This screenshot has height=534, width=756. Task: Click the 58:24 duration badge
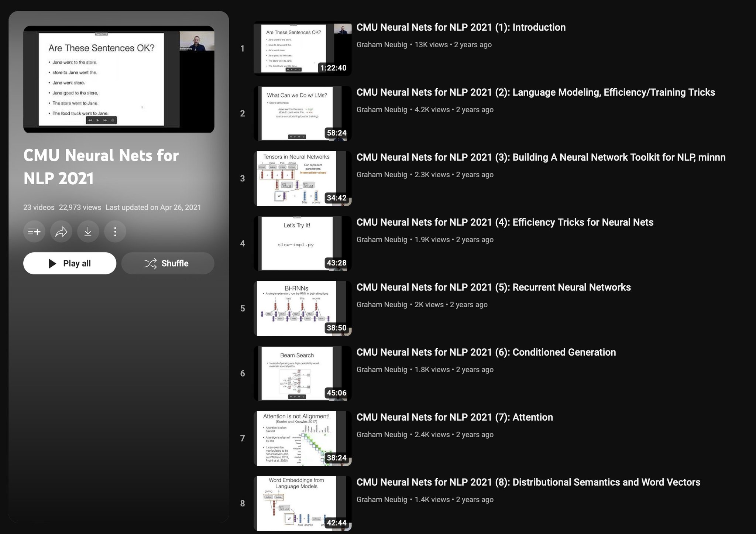(x=337, y=133)
